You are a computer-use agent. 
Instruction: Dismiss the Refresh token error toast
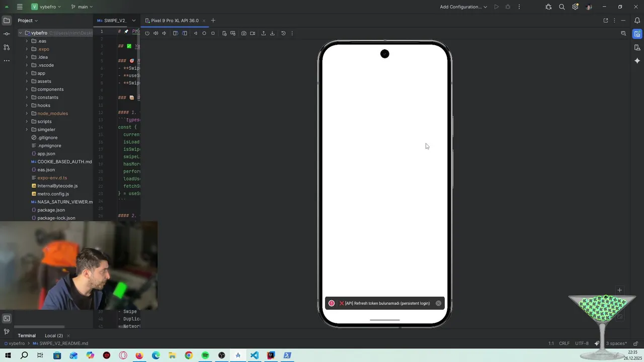pyautogui.click(x=438, y=303)
